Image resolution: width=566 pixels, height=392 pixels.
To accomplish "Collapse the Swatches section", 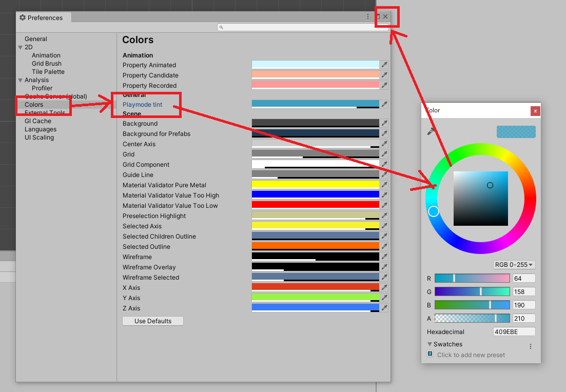I will 430,344.
